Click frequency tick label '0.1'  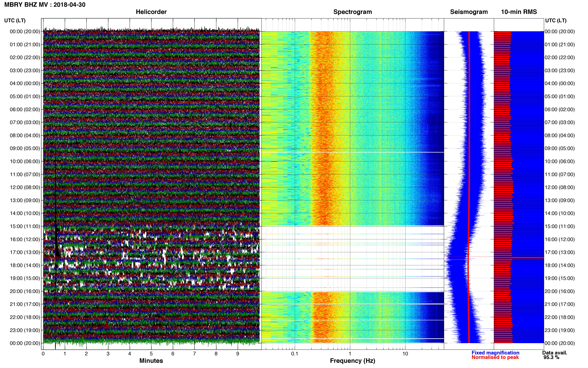coord(295,354)
